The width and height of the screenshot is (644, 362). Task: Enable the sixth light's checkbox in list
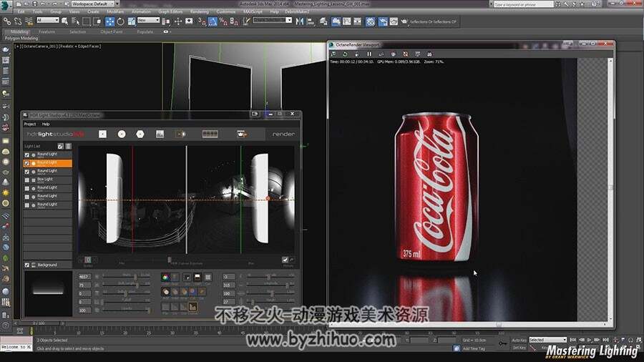point(27,197)
